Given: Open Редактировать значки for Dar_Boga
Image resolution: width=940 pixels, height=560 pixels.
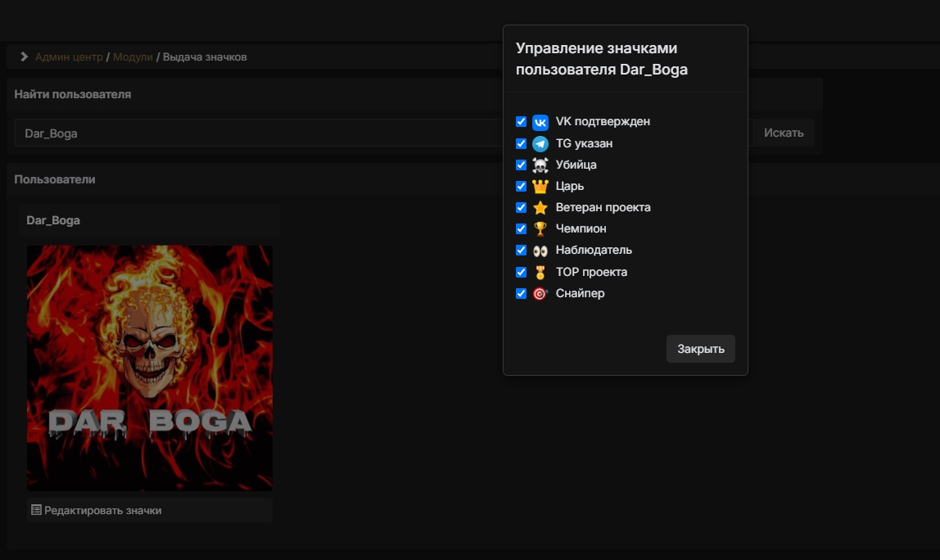Looking at the screenshot, I should [97, 510].
